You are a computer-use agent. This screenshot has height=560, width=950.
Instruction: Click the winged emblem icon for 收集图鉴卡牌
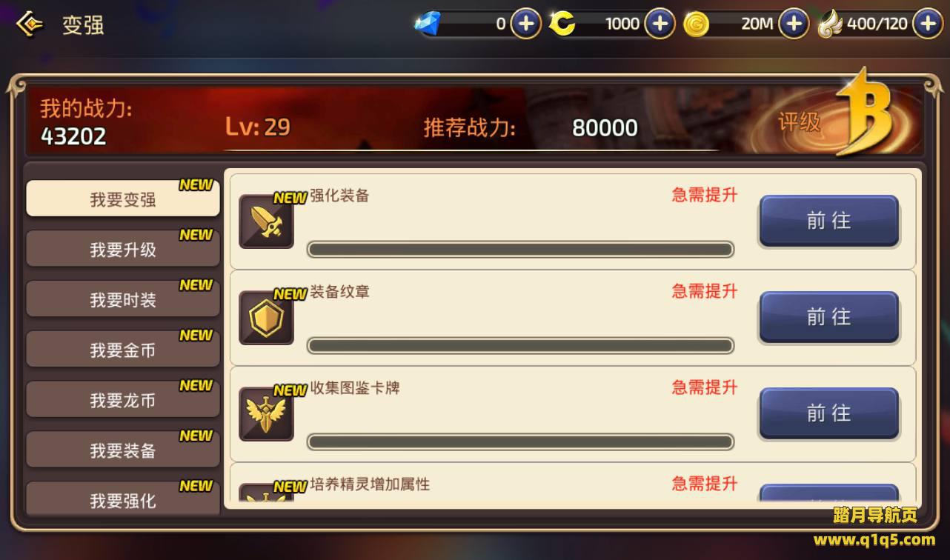point(267,414)
